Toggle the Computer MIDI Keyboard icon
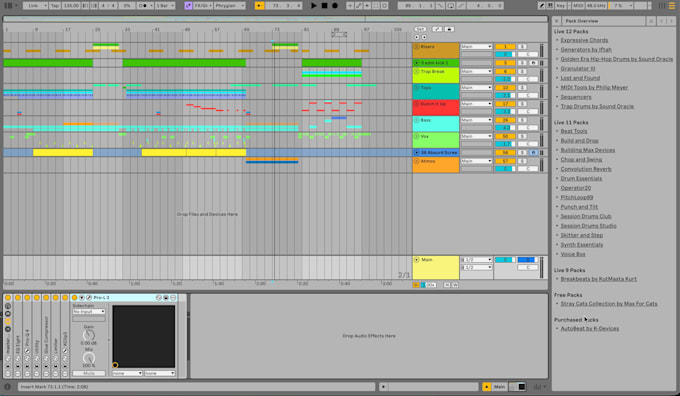 [550, 6]
